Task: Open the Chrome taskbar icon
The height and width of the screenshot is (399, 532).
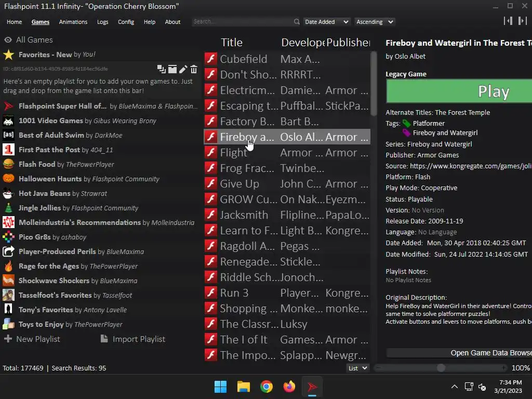Action: (x=267, y=387)
